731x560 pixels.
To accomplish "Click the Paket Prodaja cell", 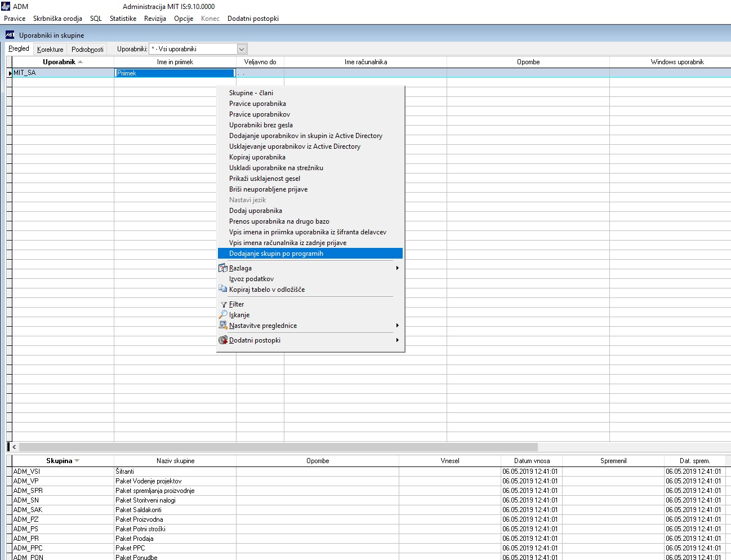I will coord(175,539).
